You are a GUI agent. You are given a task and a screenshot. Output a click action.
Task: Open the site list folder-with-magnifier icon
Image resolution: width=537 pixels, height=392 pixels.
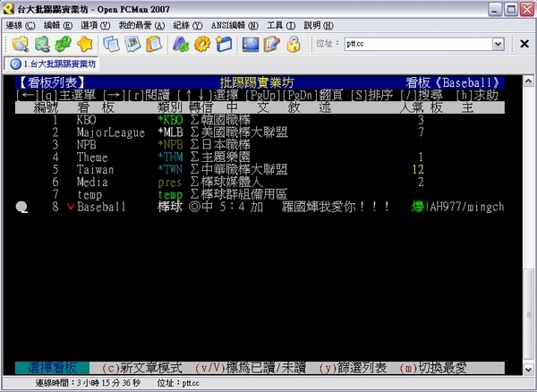[21, 44]
